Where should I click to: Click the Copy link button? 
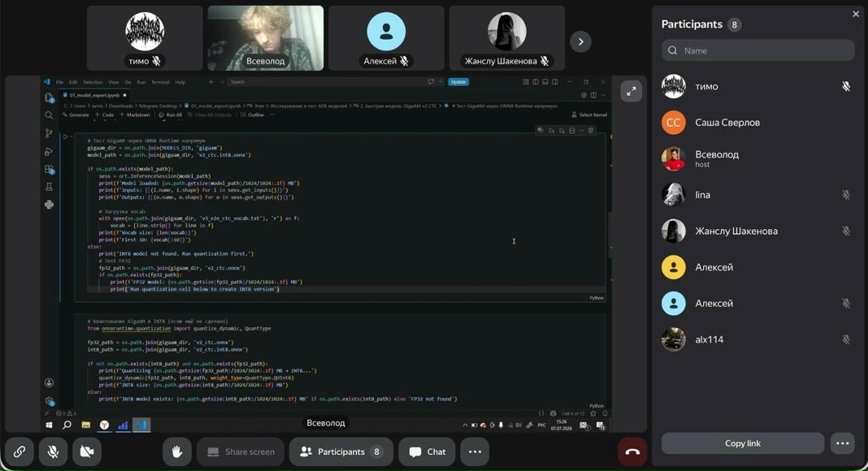[x=743, y=444]
